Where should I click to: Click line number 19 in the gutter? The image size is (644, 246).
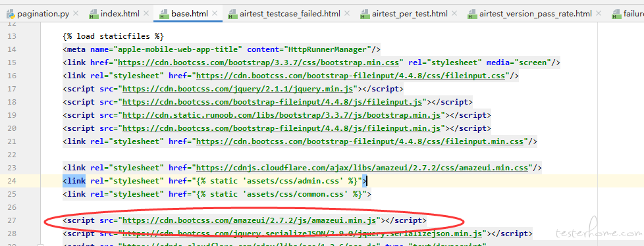[12, 115]
